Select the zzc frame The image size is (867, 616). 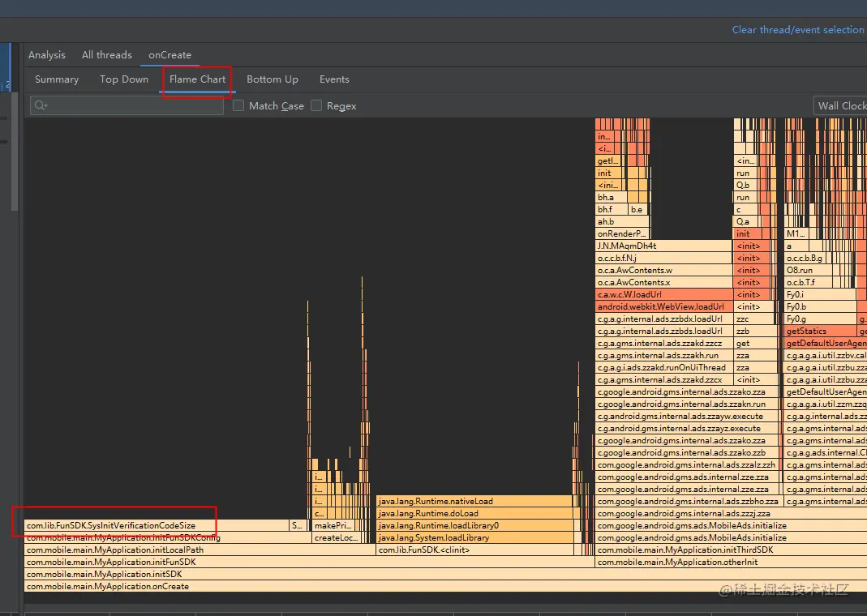click(755, 319)
